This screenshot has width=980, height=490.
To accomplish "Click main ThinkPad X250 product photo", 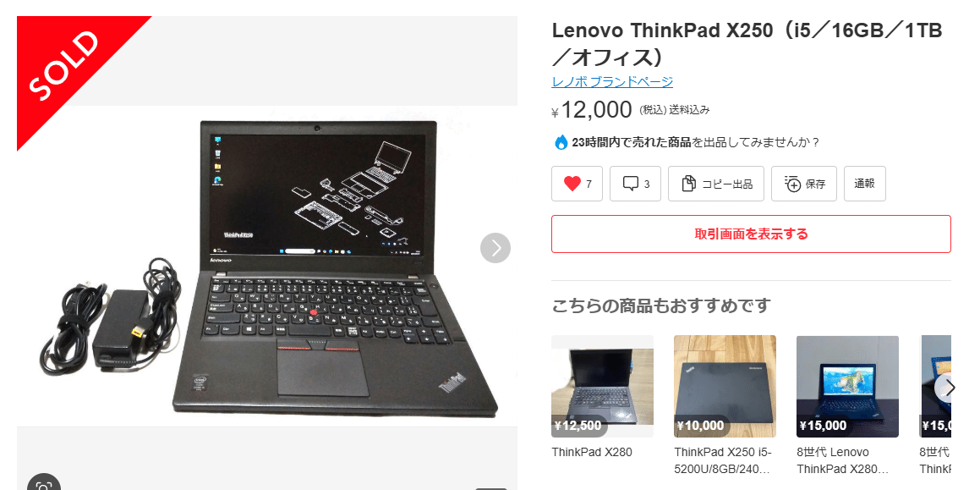I will point(267,266).
